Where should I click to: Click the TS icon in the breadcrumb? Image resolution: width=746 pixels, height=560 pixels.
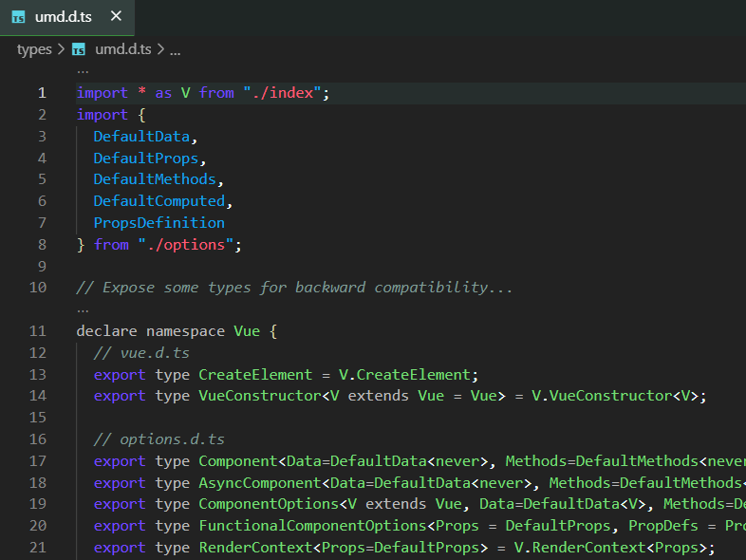pos(79,49)
